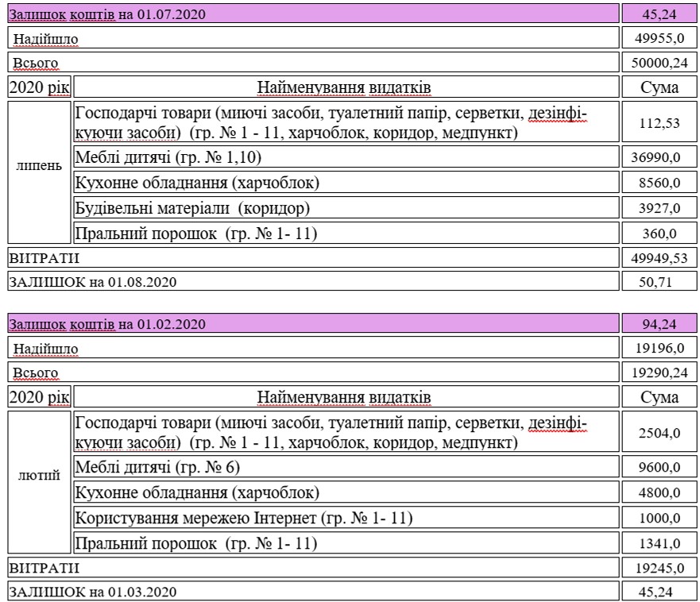This screenshot has height=602, width=700.
Task: Click the income amount 19196,0 cell
Action: [659, 348]
